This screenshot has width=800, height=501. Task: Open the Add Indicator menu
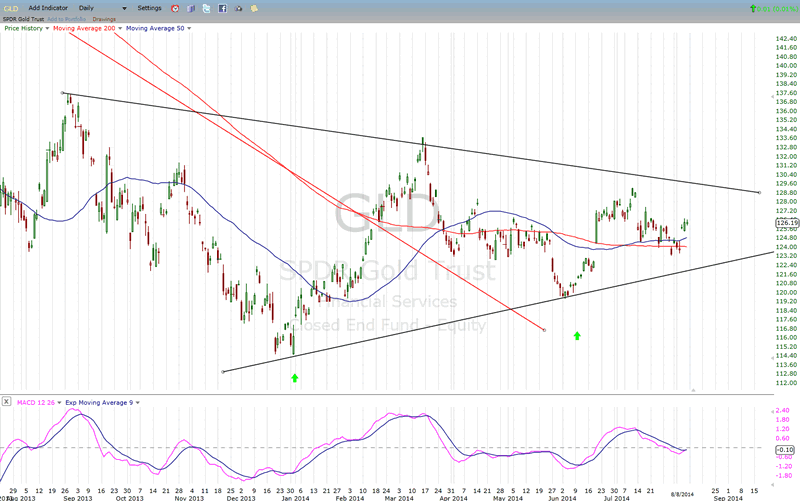tap(48, 8)
